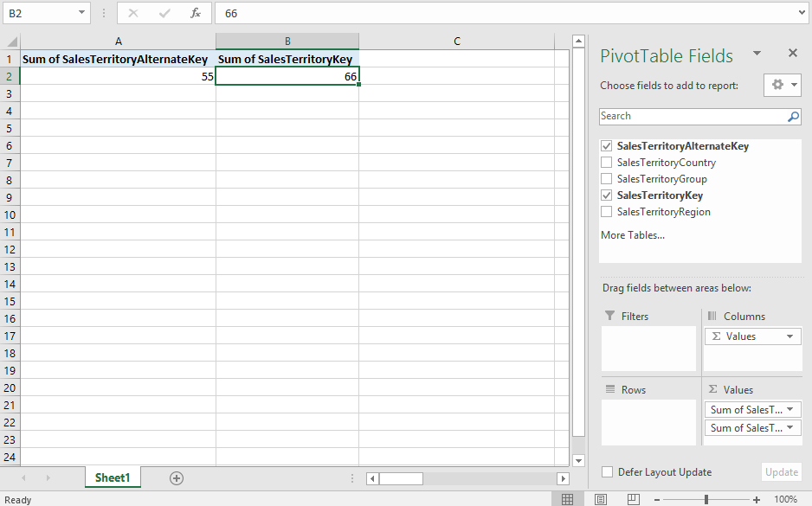This screenshot has width=812, height=506.
Task: Click the More Tables... link
Action: [x=632, y=235]
